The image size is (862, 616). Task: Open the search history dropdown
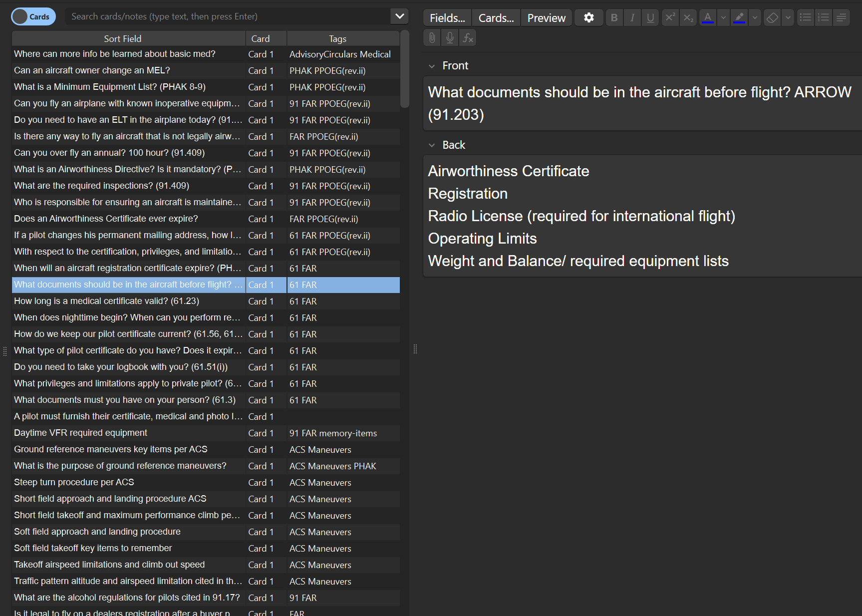399,16
